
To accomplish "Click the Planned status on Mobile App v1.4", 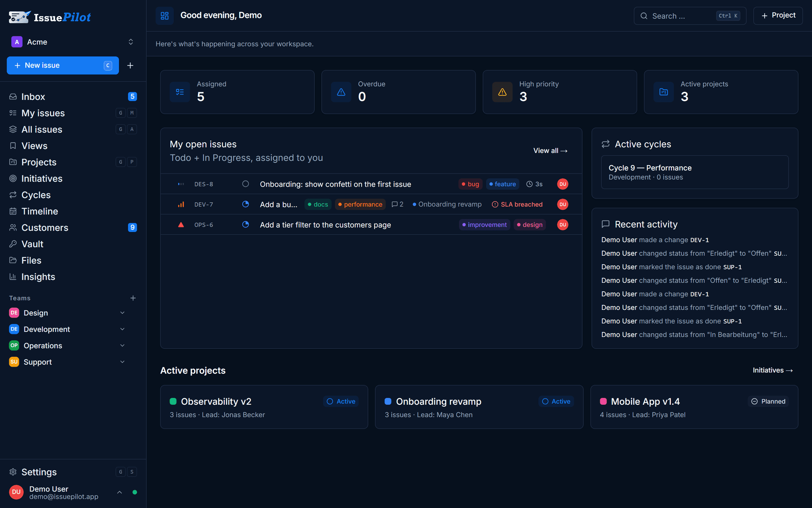I will 768,401.
